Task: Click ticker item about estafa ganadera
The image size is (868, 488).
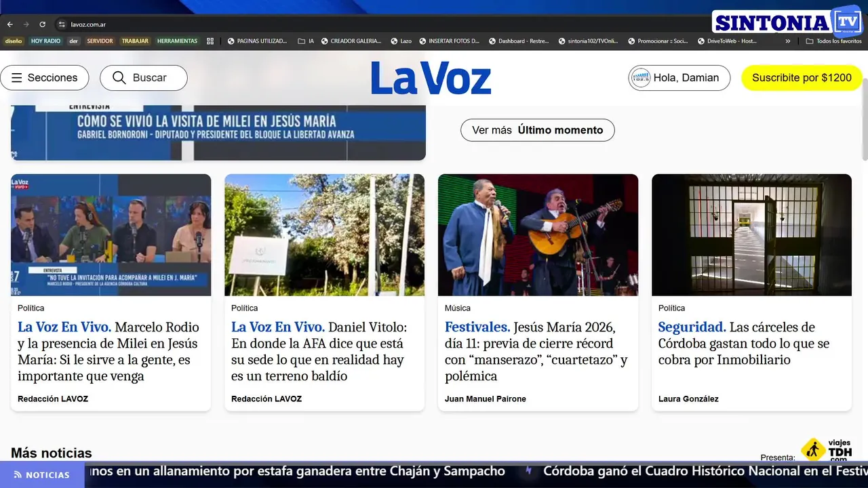Action: click(x=297, y=471)
